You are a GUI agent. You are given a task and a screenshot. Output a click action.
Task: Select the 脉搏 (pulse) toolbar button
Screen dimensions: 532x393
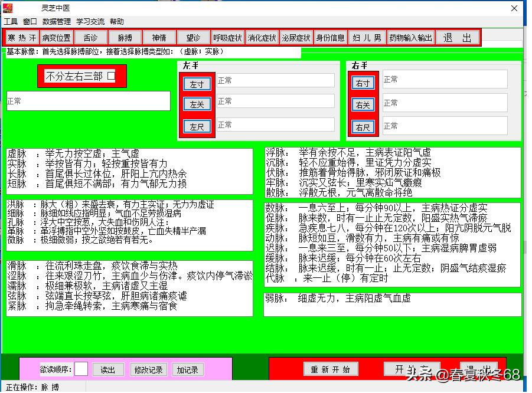(x=126, y=37)
